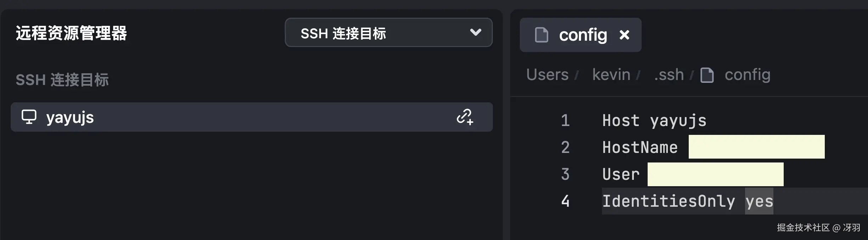The image size is (868, 240).
Task: Click the config breadcrumb file name
Action: point(747,75)
